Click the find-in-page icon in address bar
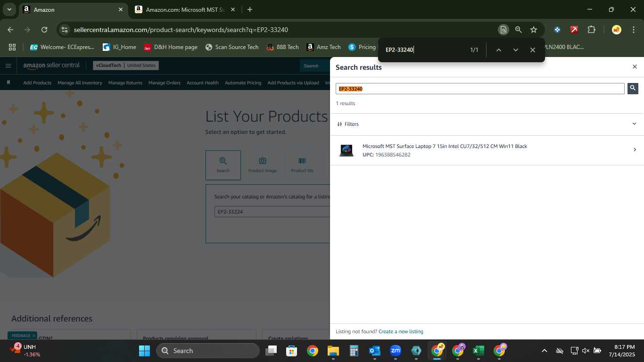Viewport: 644px width, 362px height. click(x=503, y=30)
